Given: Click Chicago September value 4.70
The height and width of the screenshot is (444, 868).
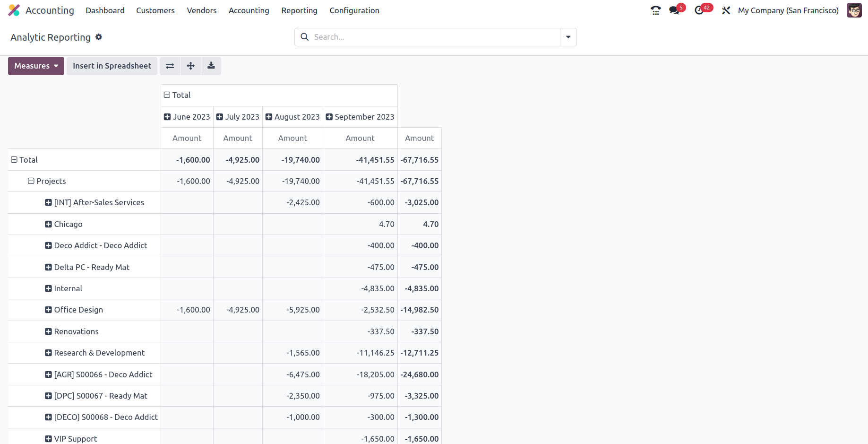Looking at the screenshot, I should (360, 224).
